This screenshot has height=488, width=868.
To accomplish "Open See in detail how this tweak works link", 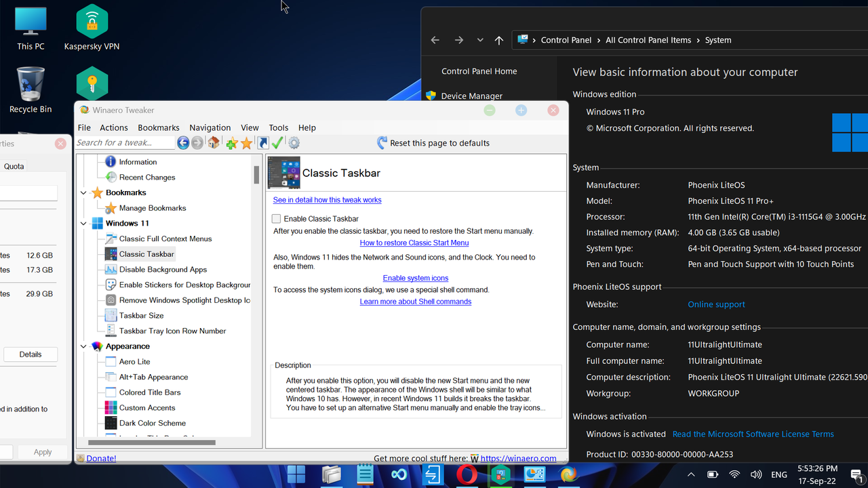I will pos(328,200).
